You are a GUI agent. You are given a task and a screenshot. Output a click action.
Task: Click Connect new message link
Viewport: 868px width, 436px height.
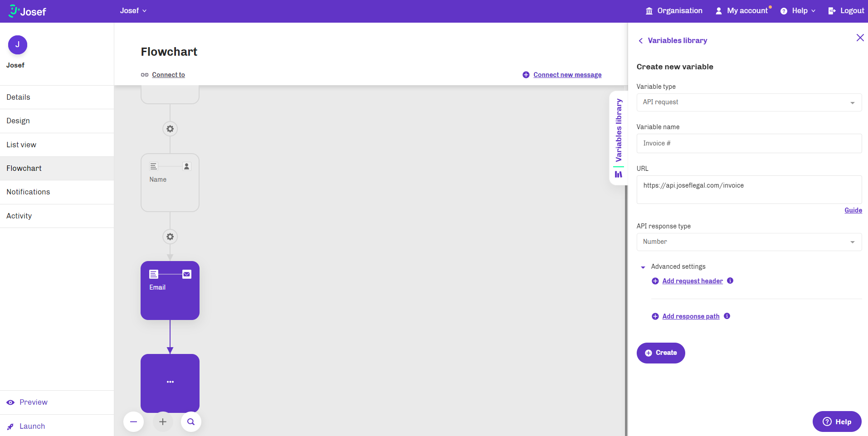point(567,75)
